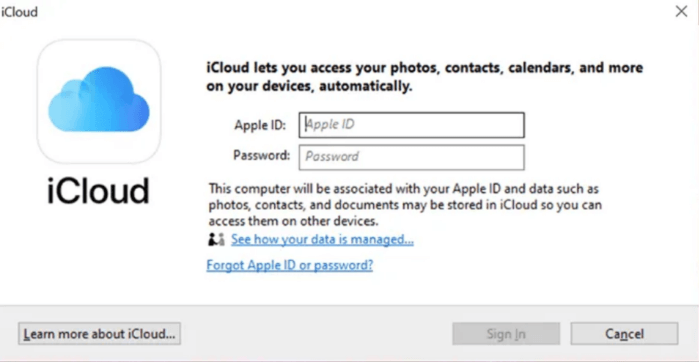Click the large iCloud wordmark under logo
Screen dimensions: 699x362
(98, 191)
